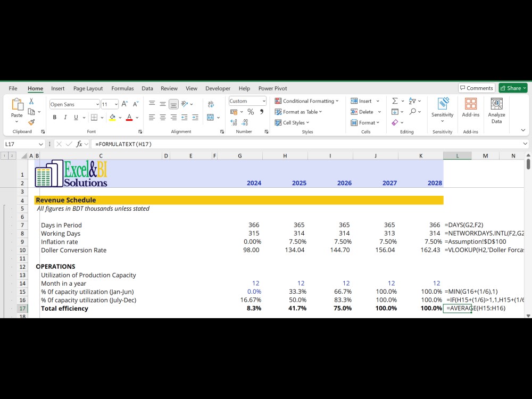This screenshot has width=532, height=399.
Task: Click Decrease Decimal icon
Action: coord(245,122)
